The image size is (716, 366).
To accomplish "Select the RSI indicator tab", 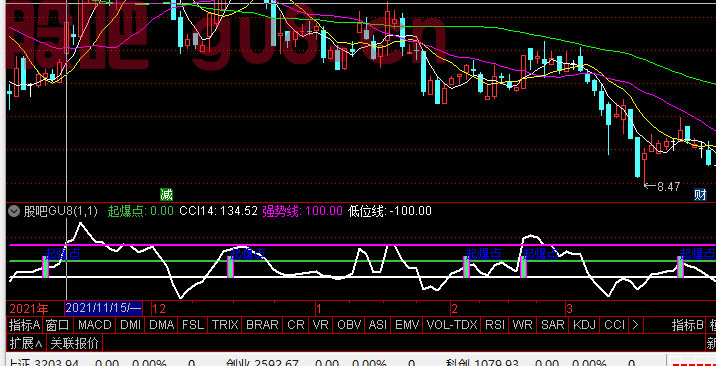I will pyautogui.click(x=495, y=325).
